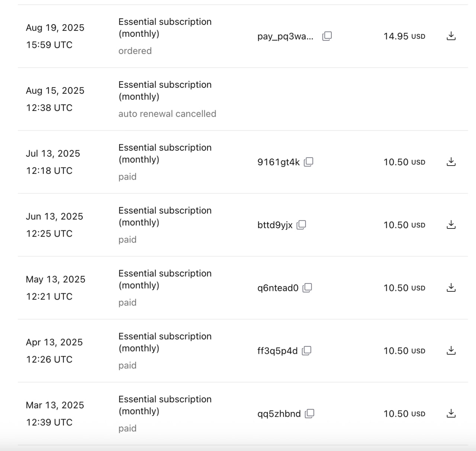Download the Jul 13, 2025 invoice
The height and width of the screenshot is (451, 476).
pyautogui.click(x=451, y=162)
